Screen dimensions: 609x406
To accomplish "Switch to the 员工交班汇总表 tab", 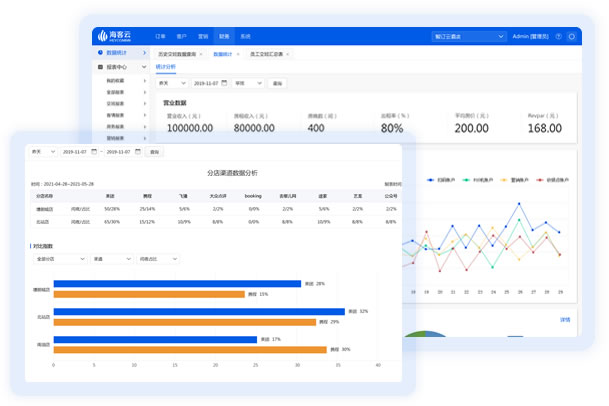I will (265, 53).
